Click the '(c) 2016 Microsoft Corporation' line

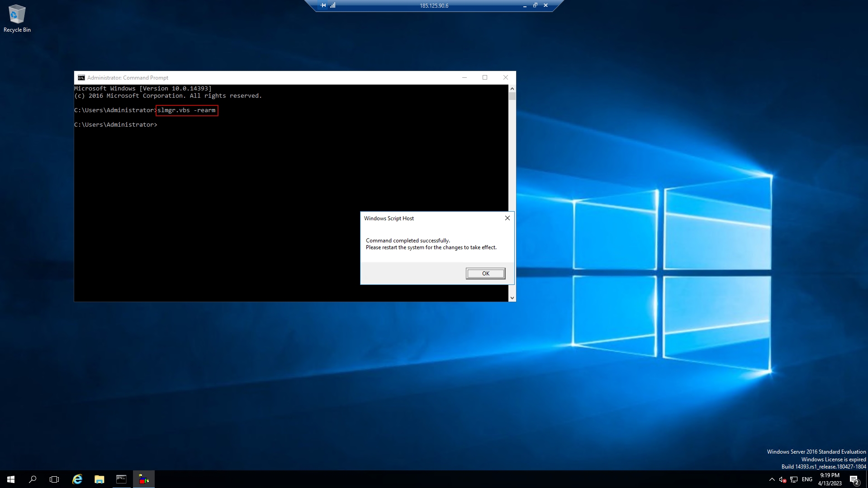168,96
